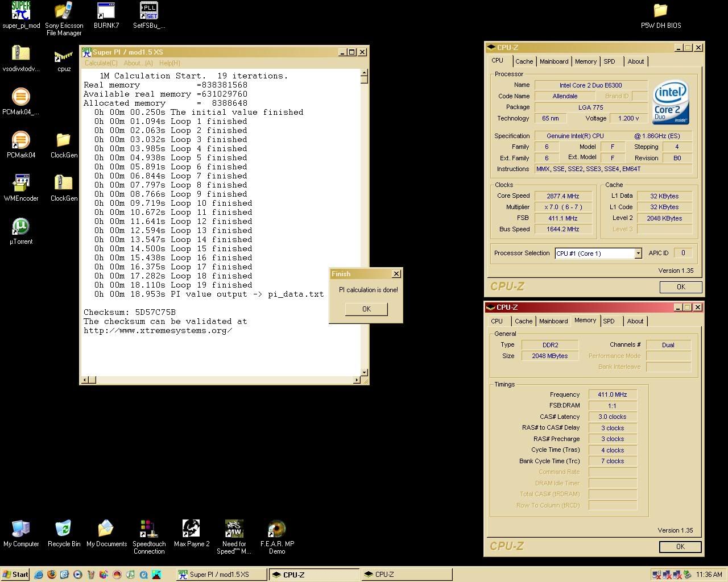Click the 2877.4 MHz Core Speed value
Screen dimensions: 728x582
click(563, 196)
